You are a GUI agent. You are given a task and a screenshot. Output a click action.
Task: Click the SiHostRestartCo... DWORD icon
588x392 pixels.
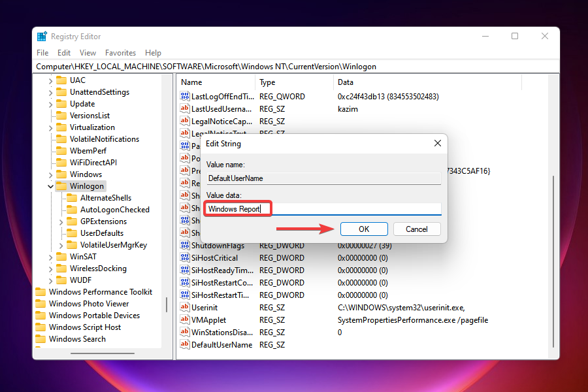click(184, 282)
